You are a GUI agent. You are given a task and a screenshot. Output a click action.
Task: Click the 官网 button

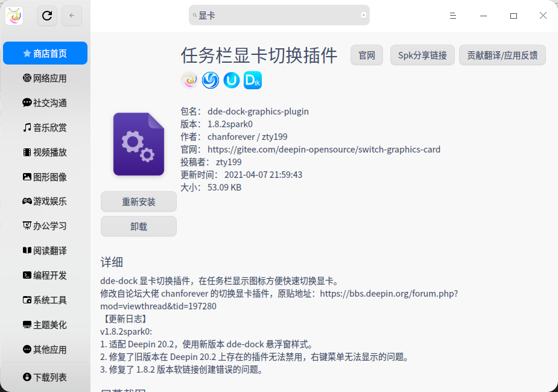coord(367,55)
